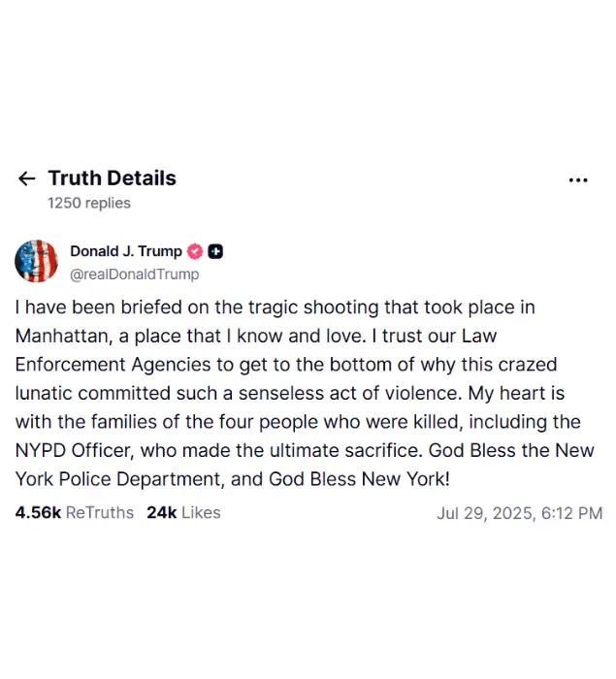The width and height of the screenshot is (616, 679).
Task: View the 24k Likes list
Action: tap(183, 513)
